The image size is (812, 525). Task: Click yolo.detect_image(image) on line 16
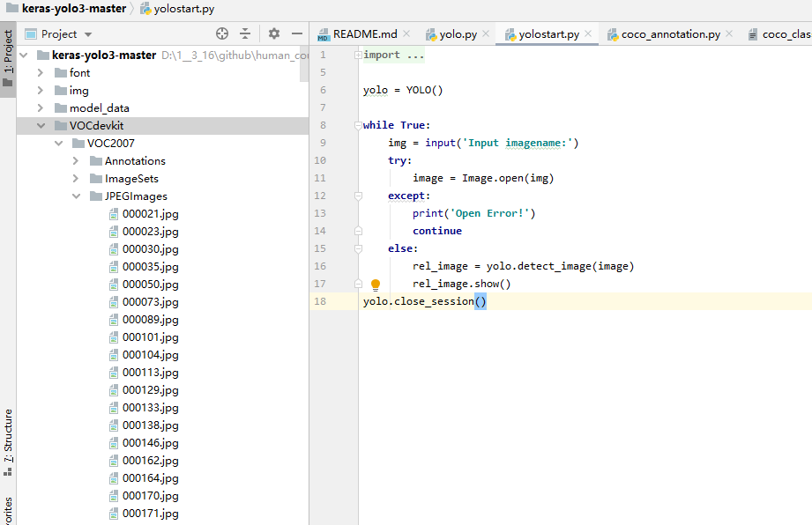[560, 266]
